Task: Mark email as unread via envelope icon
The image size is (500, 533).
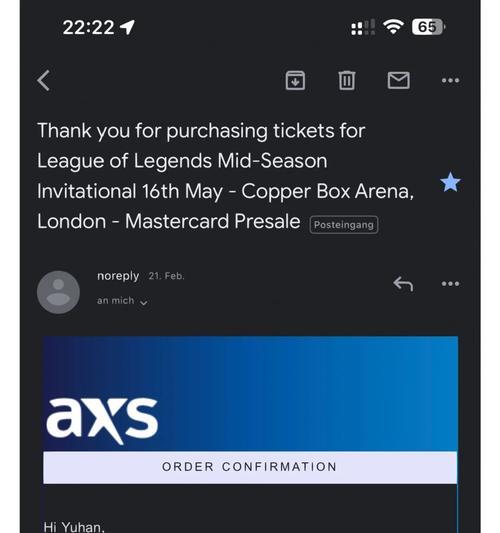Action: tap(398, 80)
